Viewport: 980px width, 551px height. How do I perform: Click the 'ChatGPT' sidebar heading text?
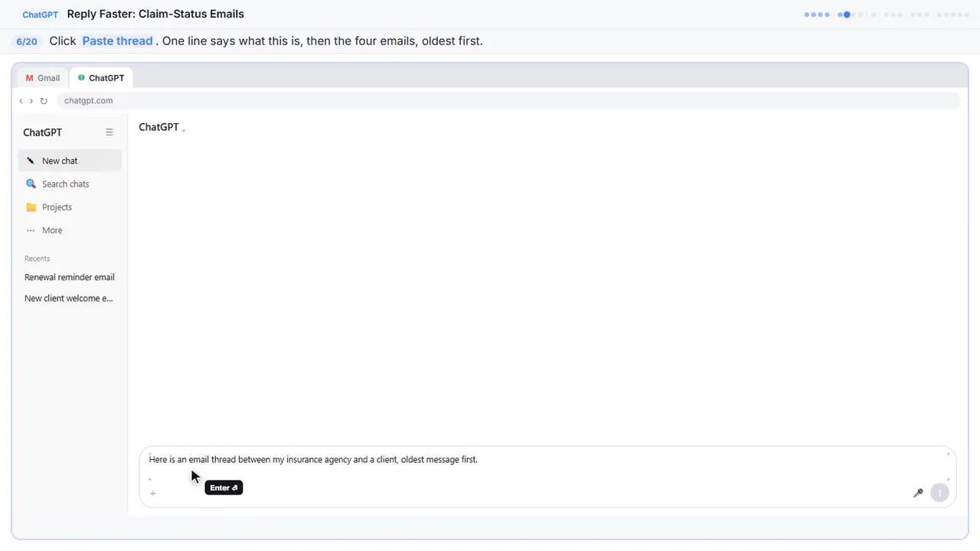click(x=42, y=132)
